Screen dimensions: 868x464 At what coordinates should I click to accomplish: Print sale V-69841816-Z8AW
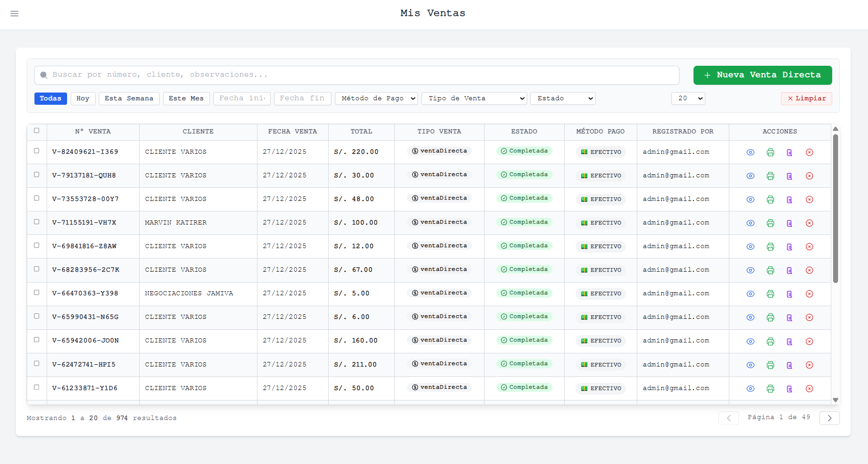click(771, 247)
